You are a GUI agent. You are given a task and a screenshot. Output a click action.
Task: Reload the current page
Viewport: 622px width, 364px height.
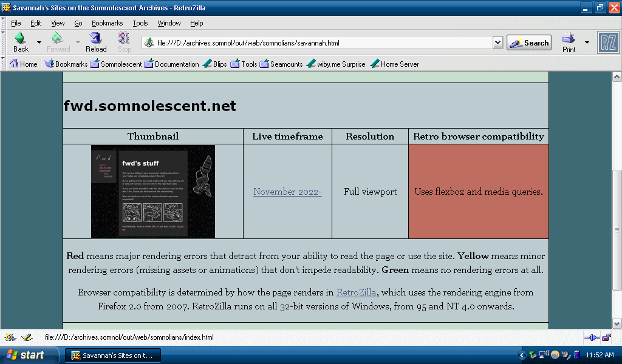click(96, 42)
